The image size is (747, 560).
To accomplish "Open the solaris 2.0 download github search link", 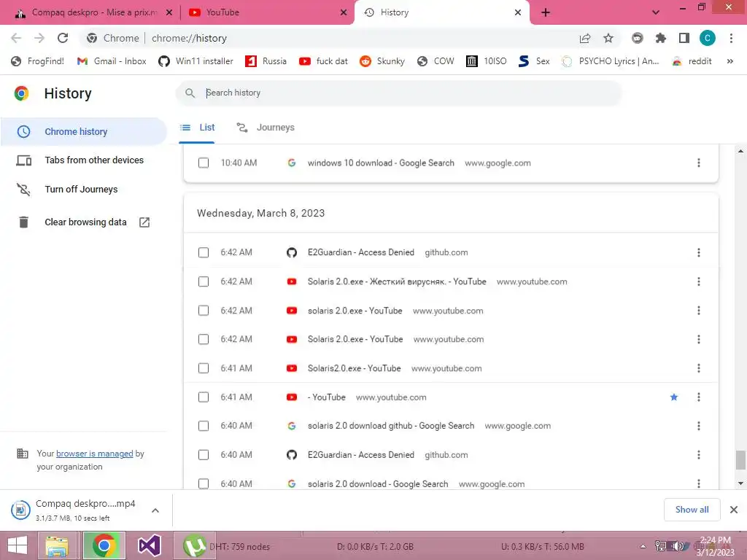I will [391, 426].
